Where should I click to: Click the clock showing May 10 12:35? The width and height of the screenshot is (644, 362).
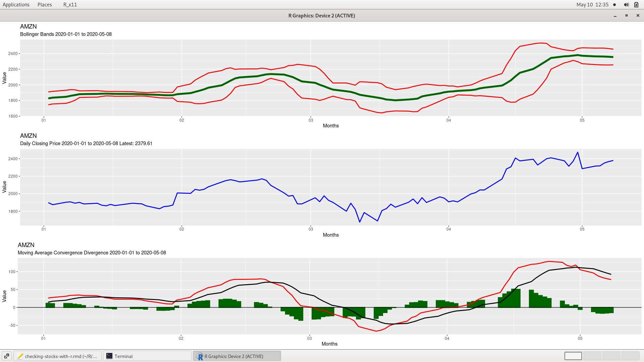click(x=592, y=4)
